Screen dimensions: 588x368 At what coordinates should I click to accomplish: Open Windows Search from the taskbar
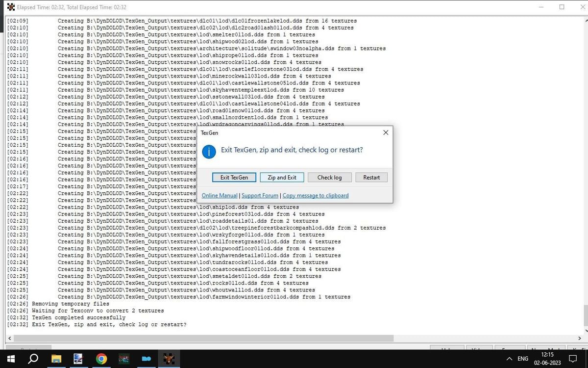[33, 359]
